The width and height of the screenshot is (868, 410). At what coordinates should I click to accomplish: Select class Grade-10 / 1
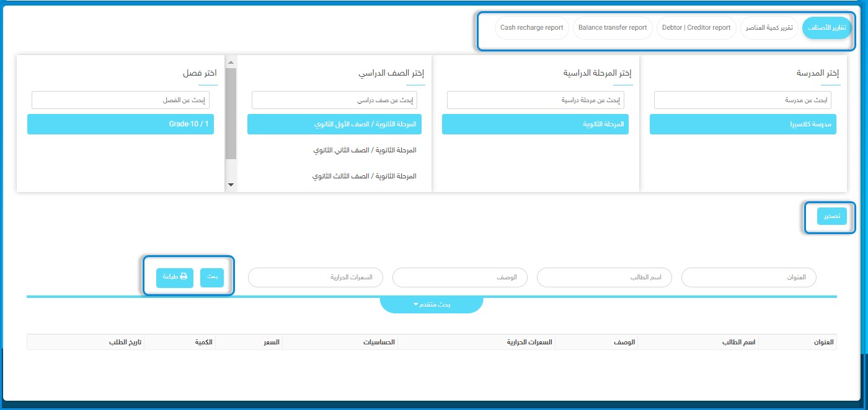(x=120, y=124)
